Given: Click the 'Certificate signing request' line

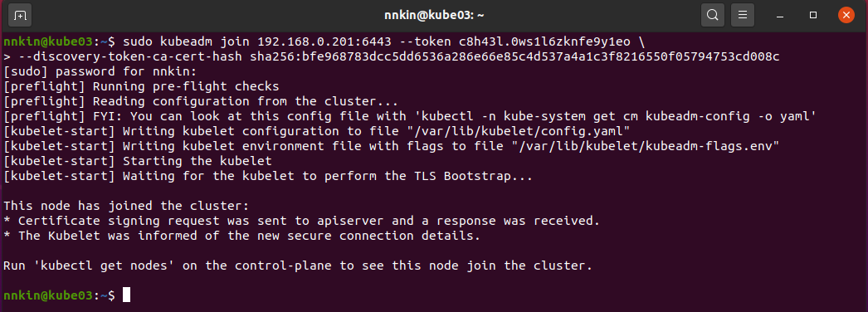Looking at the screenshot, I should (302, 221).
